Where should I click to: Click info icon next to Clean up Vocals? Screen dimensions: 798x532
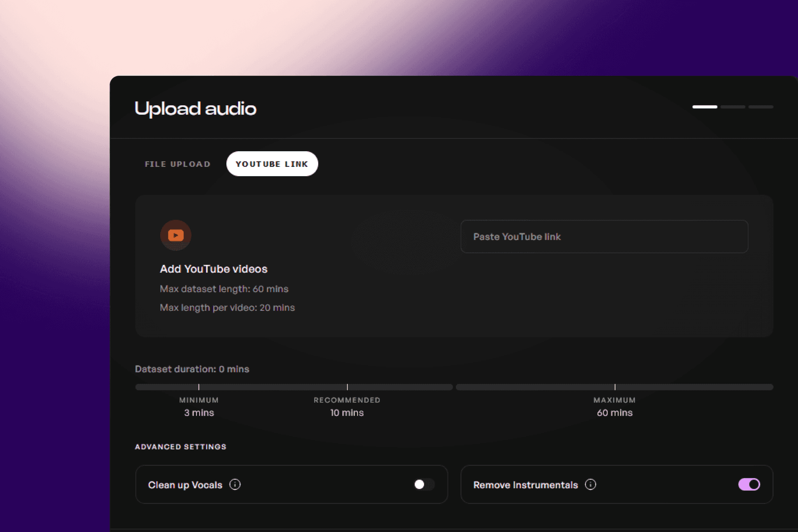(235, 484)
